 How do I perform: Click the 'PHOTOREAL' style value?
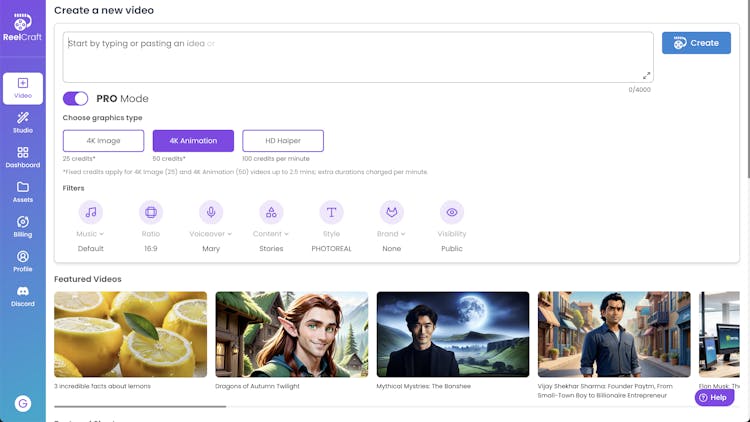(x=331, y=249)
